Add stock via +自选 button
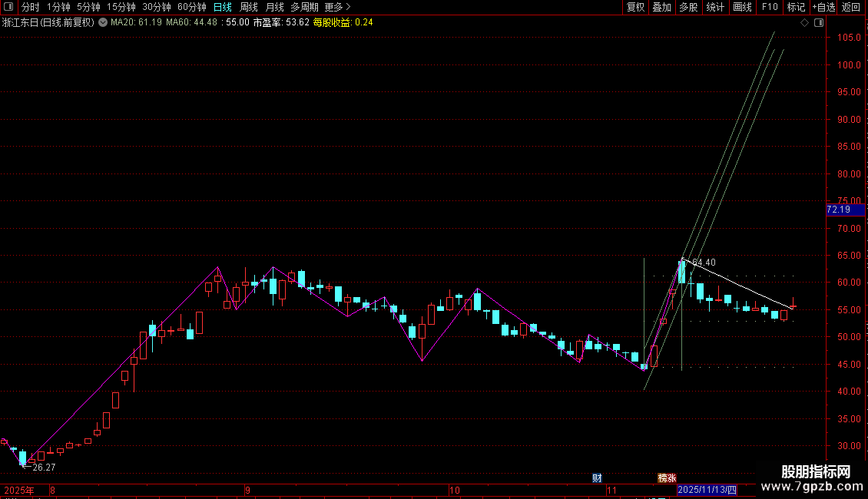 pos(823,7)
